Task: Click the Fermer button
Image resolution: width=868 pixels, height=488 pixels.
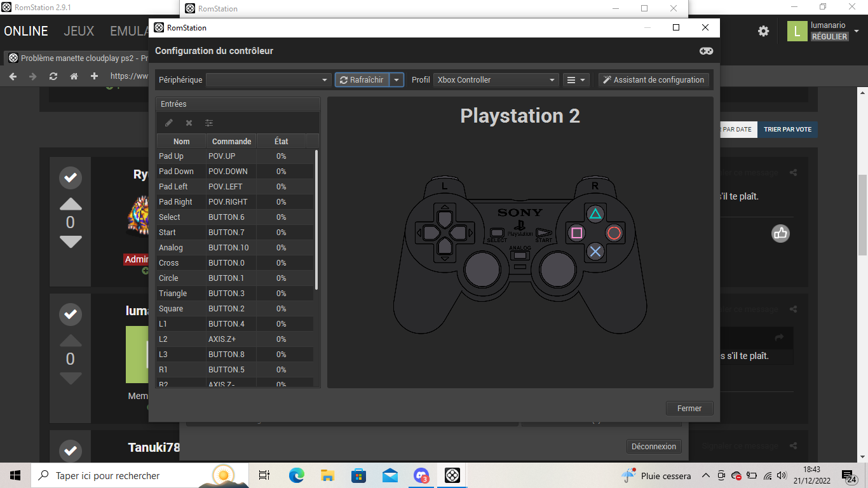Action: click(689, 409)
